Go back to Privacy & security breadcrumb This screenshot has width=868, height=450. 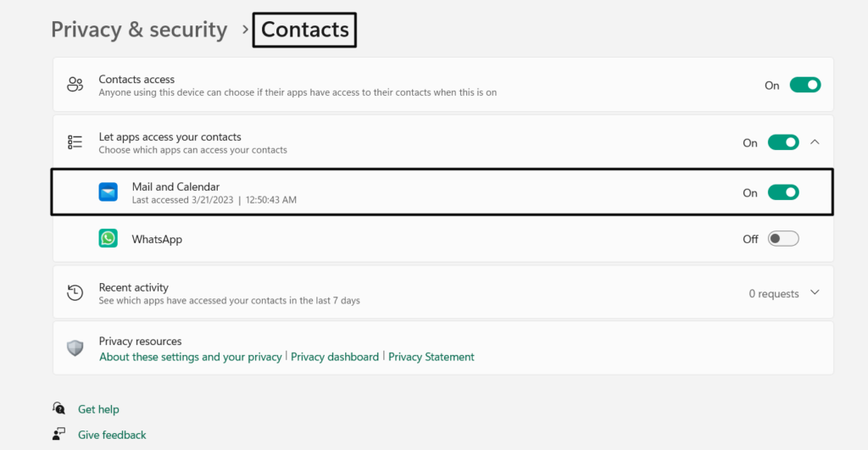pos(139,30)
